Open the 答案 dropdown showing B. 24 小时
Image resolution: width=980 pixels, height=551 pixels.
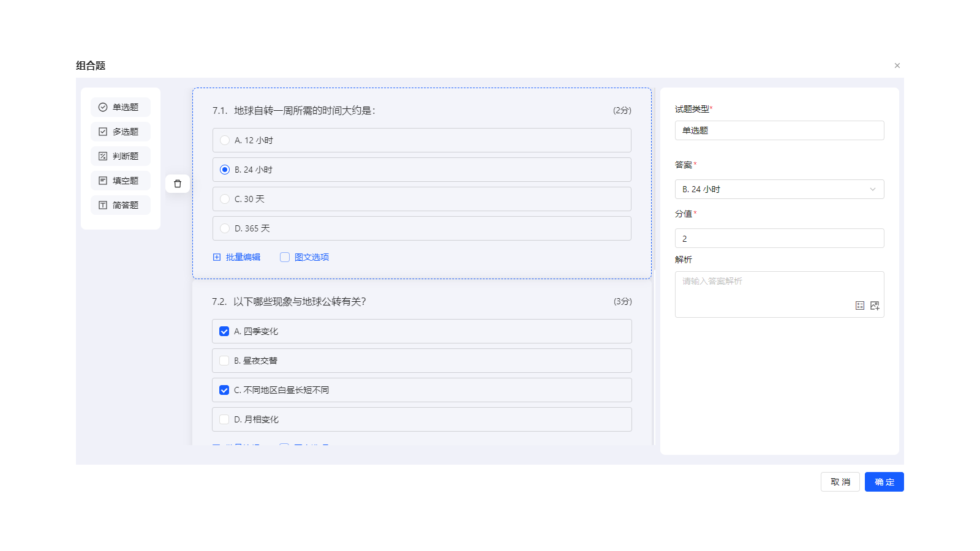pos(779,189)
